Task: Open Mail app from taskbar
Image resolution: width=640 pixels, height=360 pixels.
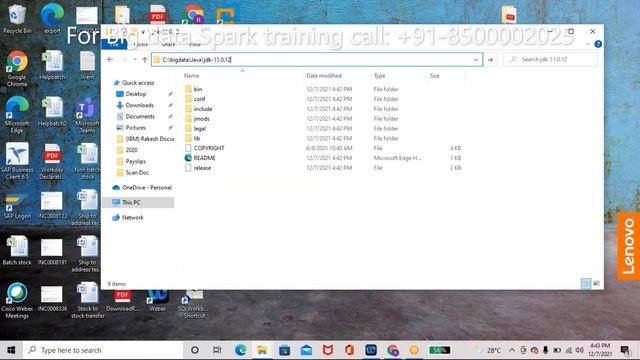Action: (x=306, y=350)
